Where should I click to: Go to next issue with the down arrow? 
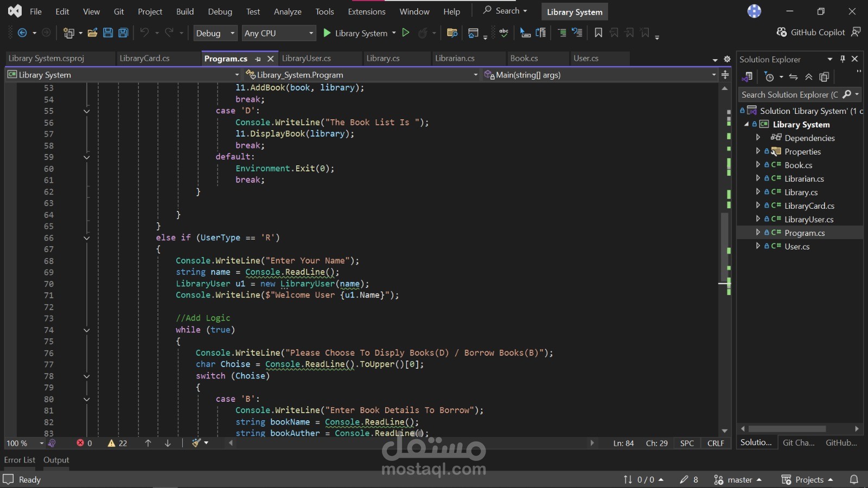[168, 443]
